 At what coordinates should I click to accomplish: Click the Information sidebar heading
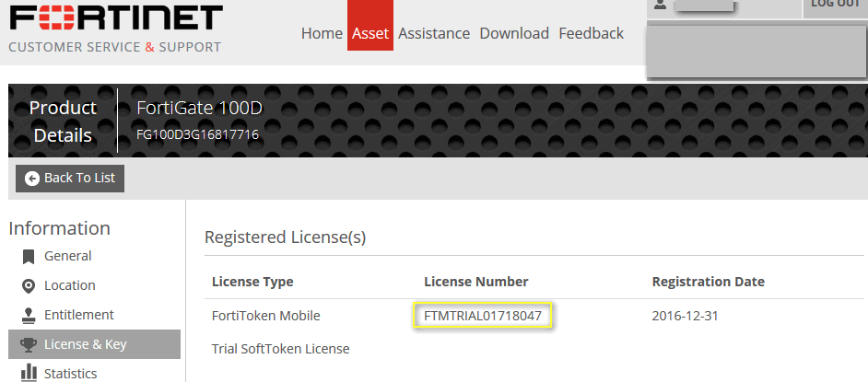pos(60,227)
